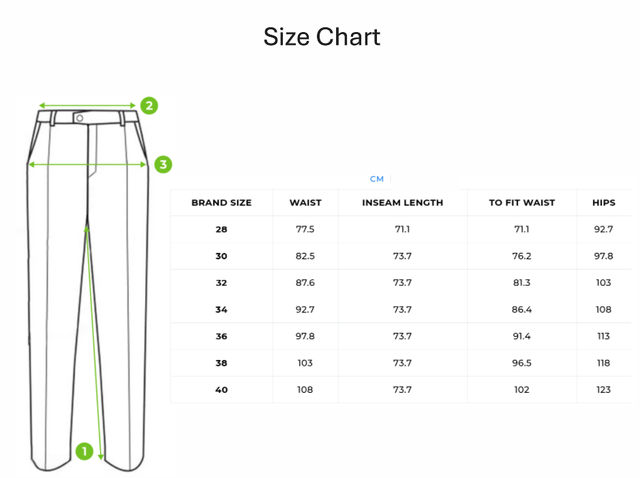Click the button on the trouser waistband

tap(80, 118)
